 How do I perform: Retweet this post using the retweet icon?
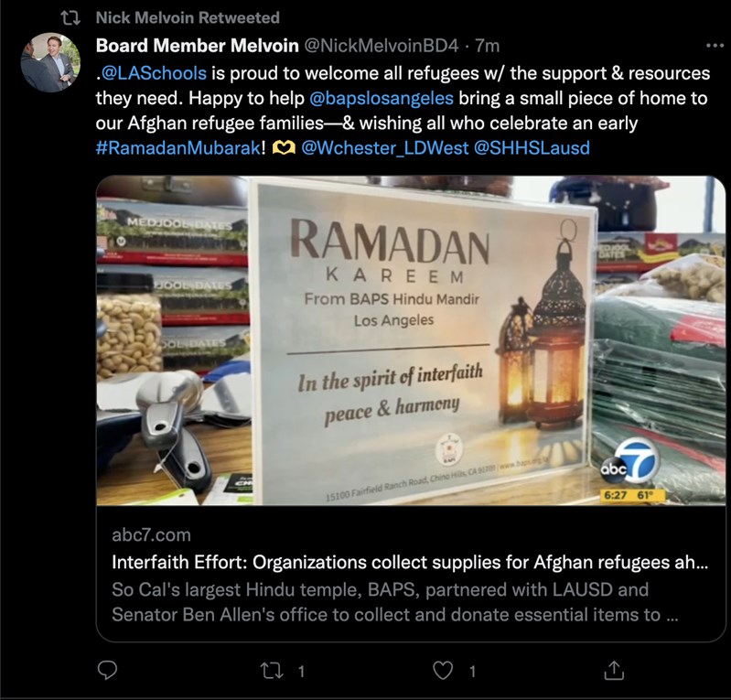(271, 671)
